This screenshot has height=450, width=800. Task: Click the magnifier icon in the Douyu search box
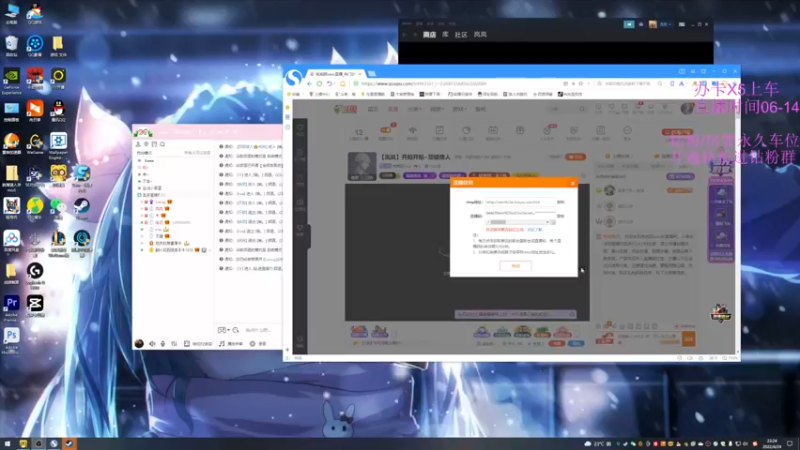(582, 109)
